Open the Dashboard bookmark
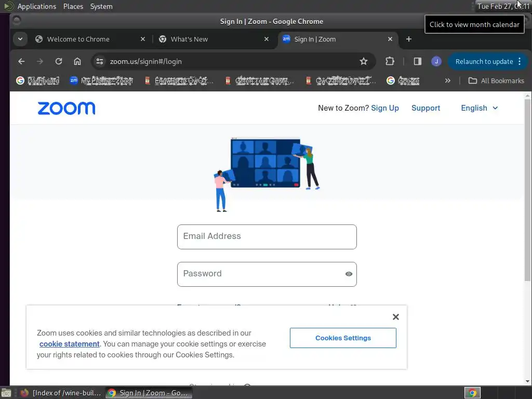Viewport: 532px width, 399px height. click(38, 81)
